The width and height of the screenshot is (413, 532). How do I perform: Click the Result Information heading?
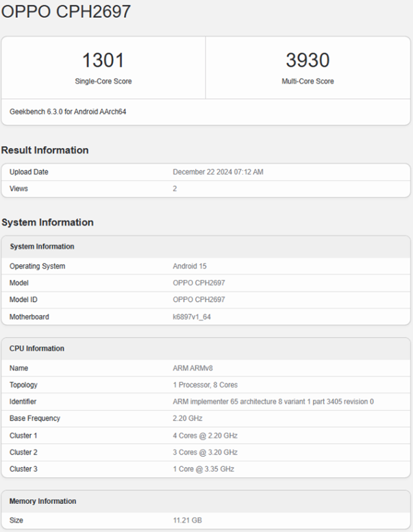pos(45,150)
